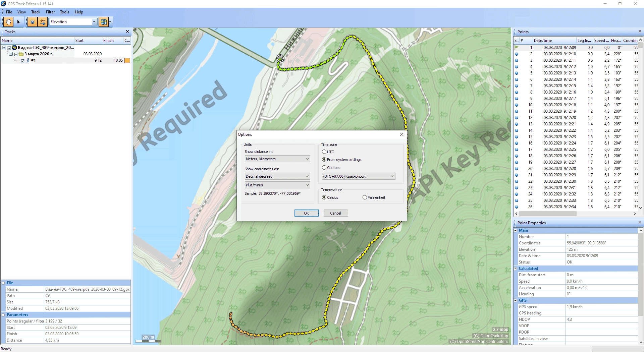644x352 pixels.
Task: Collapse the File properties section
Action: (x=3, y=283)
